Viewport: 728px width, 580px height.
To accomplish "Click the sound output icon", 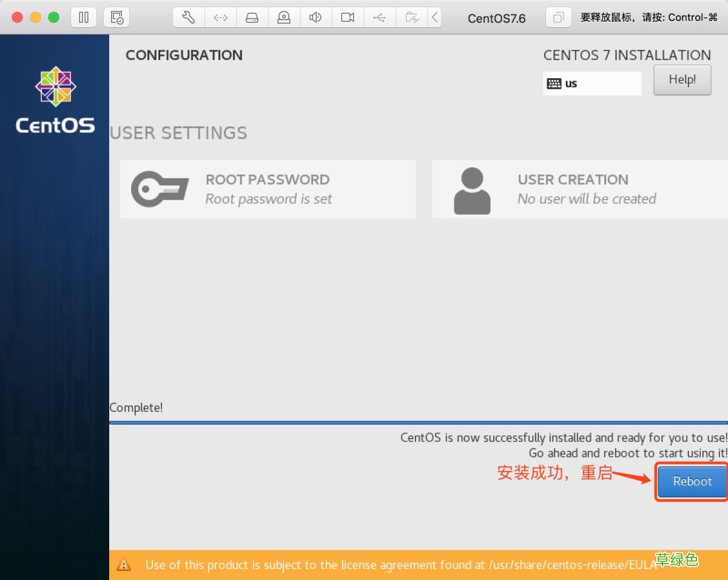I will 315,17.
